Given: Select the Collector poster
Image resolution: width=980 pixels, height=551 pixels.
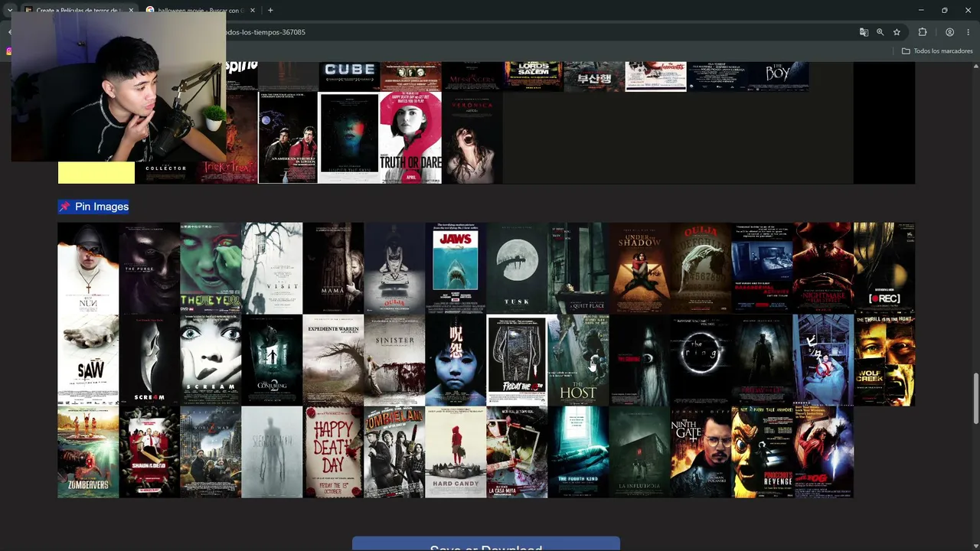Looking at the screenshot, I should coord(165,173).
